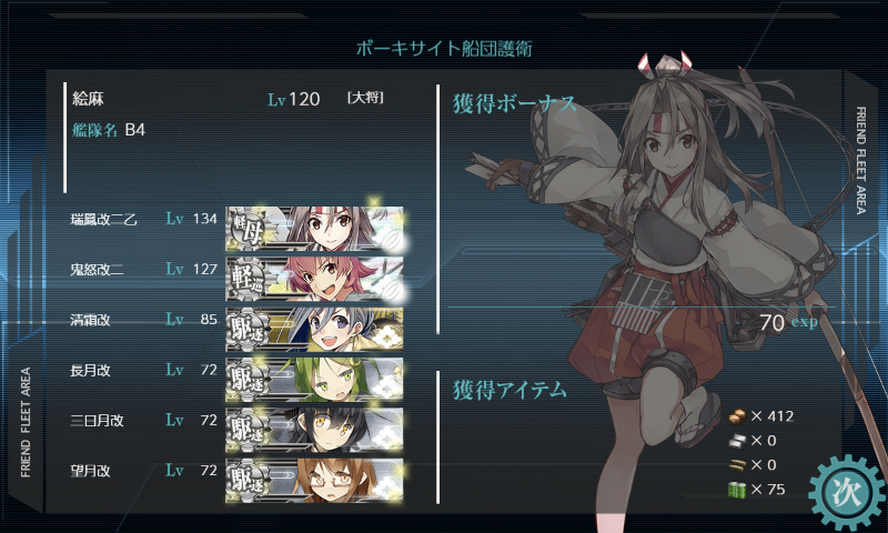Click the admiral name 絵麻
The height and width of the screenshot is (533, 888).
88,99
